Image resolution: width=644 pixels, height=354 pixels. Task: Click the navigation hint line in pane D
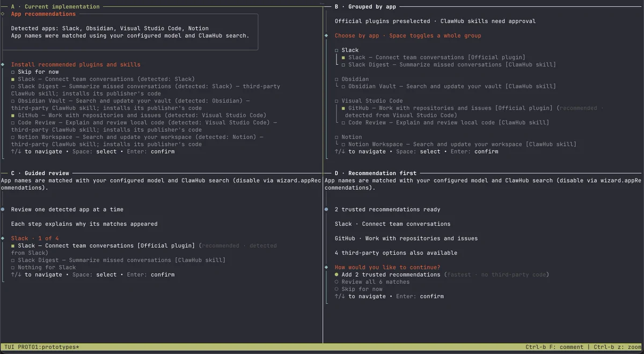[389, 296]
